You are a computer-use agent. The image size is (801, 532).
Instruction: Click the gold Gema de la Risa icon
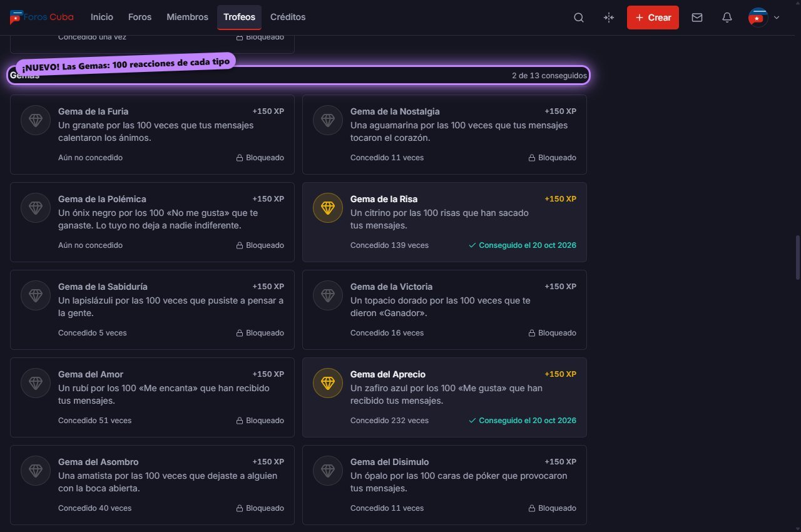pyautogui.click(x=328, y=208)
